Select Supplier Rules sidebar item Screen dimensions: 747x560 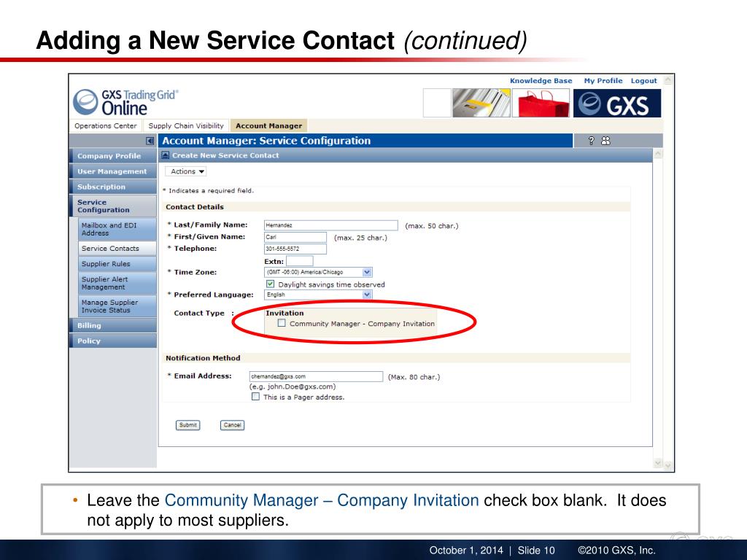pyautogui.click(x=117, y=264)
